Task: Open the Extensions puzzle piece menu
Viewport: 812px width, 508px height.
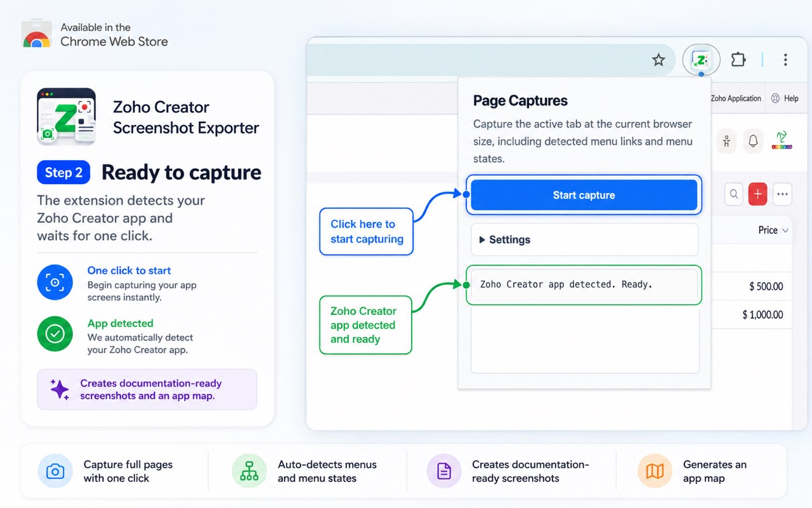Action: pos(738,60)
